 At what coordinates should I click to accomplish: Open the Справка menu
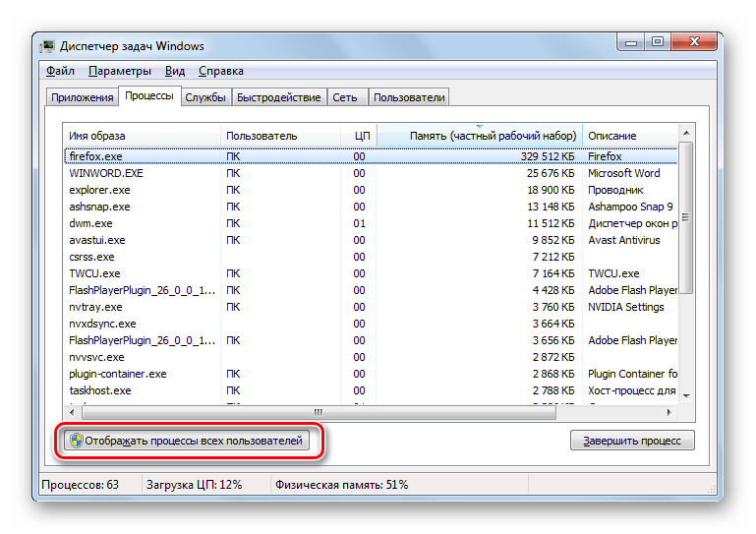(x=221, y=71)
